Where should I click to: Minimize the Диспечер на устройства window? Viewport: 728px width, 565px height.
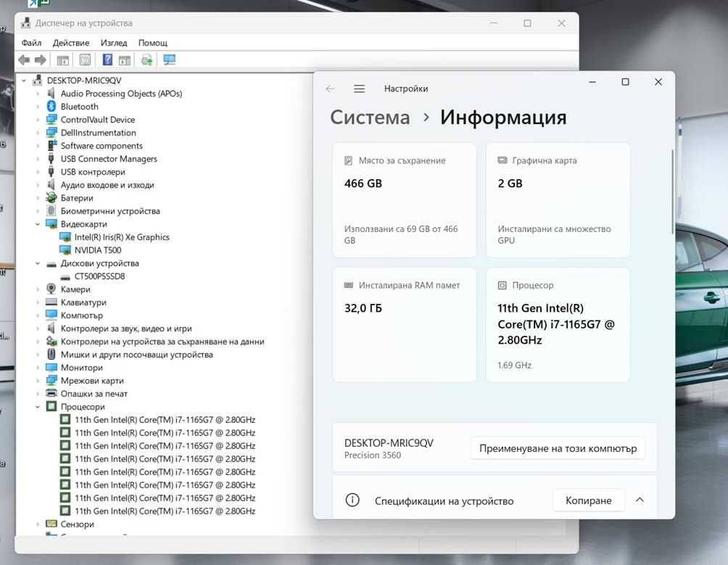point(494,22)
